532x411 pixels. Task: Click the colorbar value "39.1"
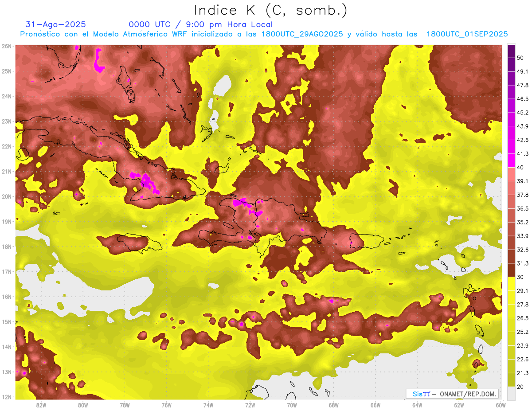coord(523,181)
